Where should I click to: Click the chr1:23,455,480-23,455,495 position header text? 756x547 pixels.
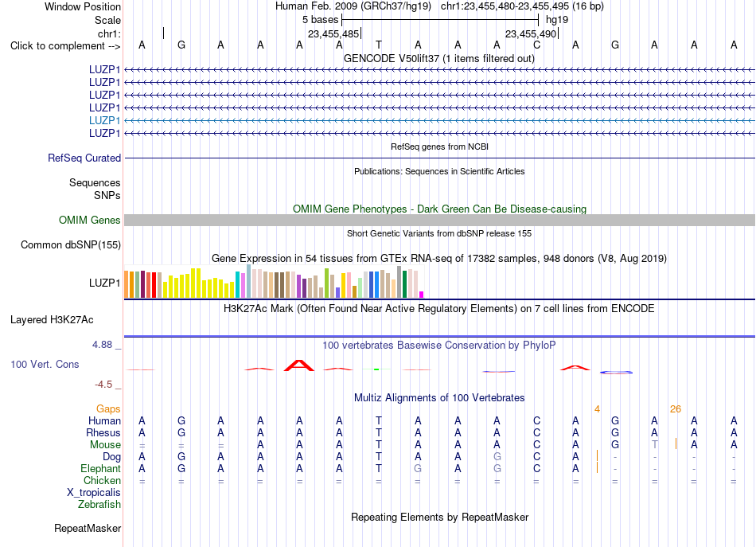point(522,6)
